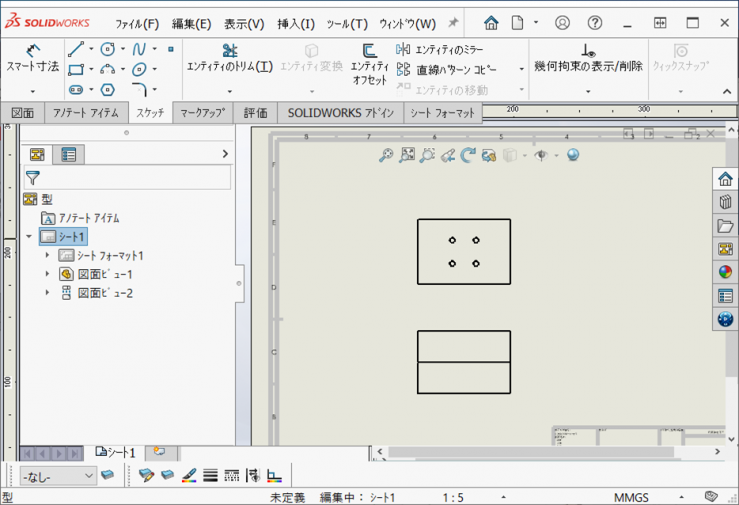Click the 3D Drawing View icon
Viewport: 739px width, 505px height.
click(x=489, y=155)
